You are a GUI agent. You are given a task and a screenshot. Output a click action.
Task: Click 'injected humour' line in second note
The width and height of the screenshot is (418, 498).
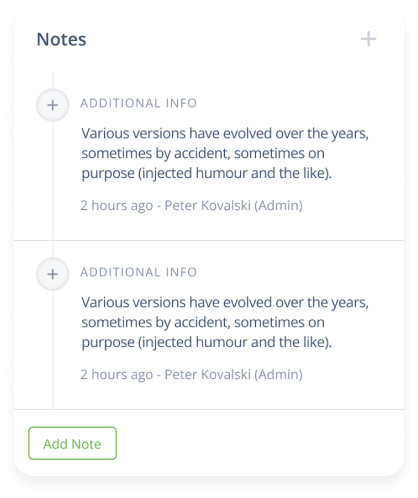tap(207, 342)
